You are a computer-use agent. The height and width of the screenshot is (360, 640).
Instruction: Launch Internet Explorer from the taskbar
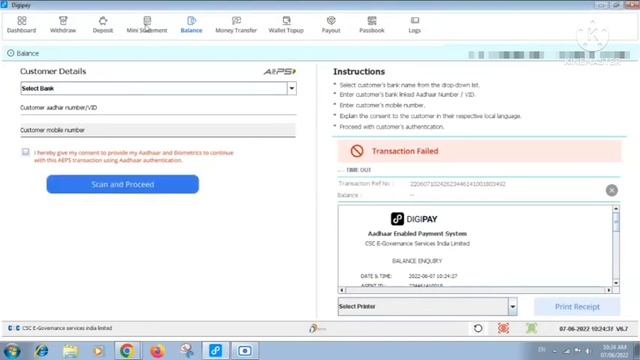pos(41,351)
